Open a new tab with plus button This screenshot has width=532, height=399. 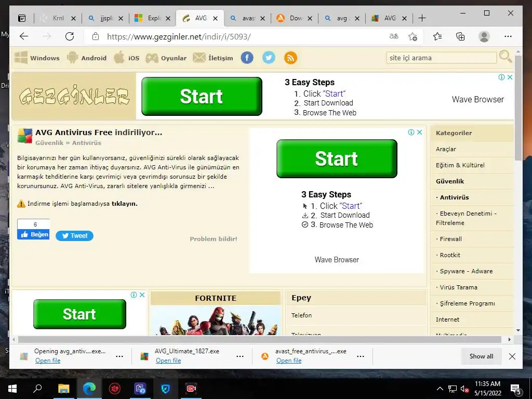point(422,18)
